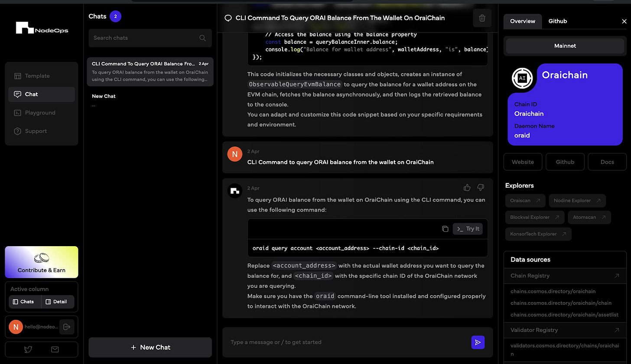Click chains.cosmos.directory/oraichain/chain source
The width and height of the screenshot is (631, 364).
(561, 303)
